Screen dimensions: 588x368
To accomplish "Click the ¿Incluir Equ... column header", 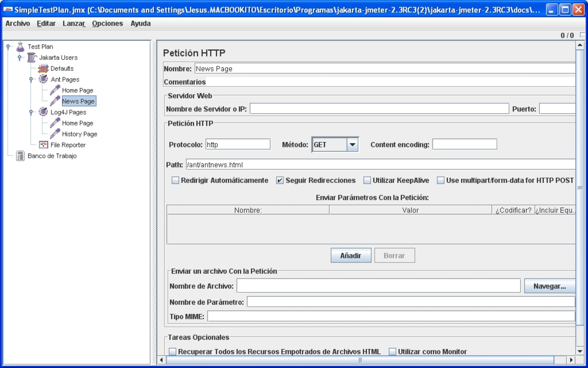I will tap(555, 210).
